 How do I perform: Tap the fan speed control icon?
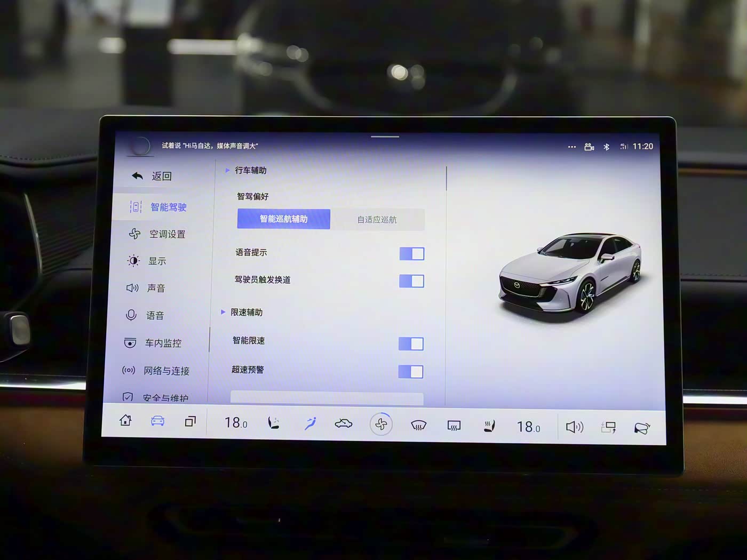click(381, 425)
